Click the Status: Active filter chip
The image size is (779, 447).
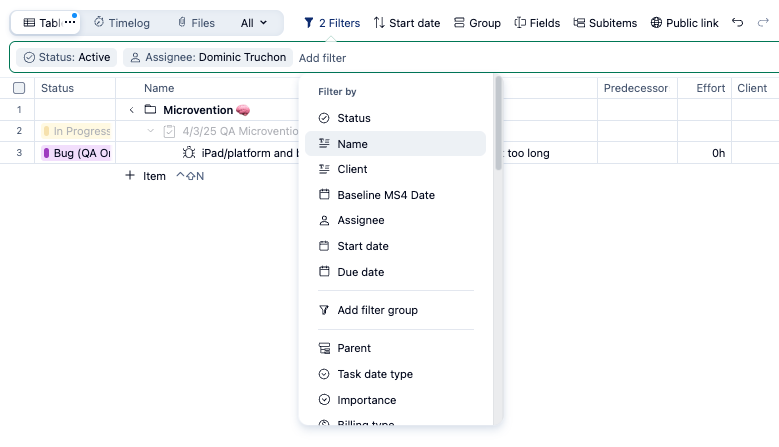(x=66, y=58)
